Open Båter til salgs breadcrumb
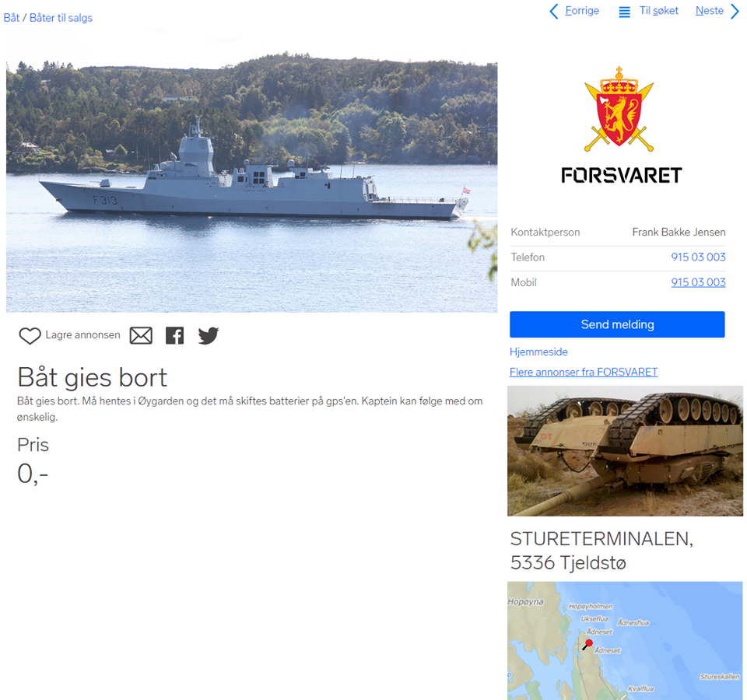Viewport: 747px width, 700px height. point(61,18)
